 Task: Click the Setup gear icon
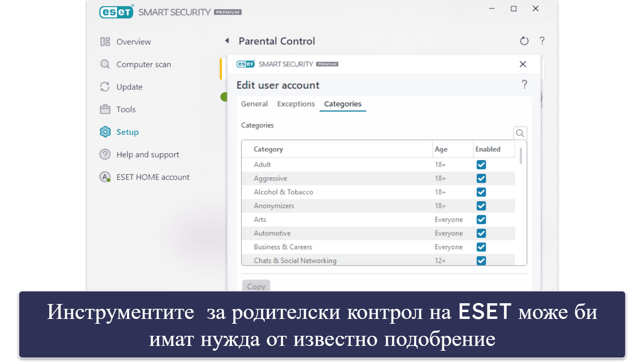click(105, 132)
